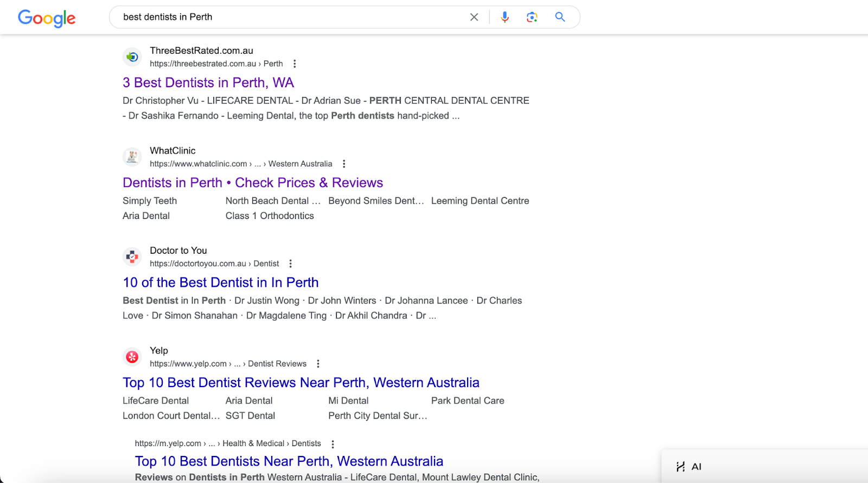868x483 pixels.
Task: Submit search with the magnifying glass icon
Action: [560, 17]
